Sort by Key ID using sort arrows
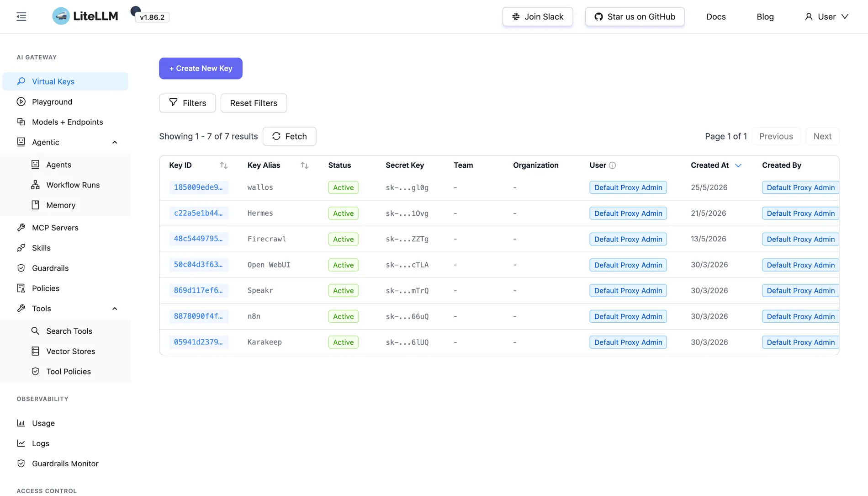Screen dimensions: 868x496 pyautogui.click(x=223, y=165)
